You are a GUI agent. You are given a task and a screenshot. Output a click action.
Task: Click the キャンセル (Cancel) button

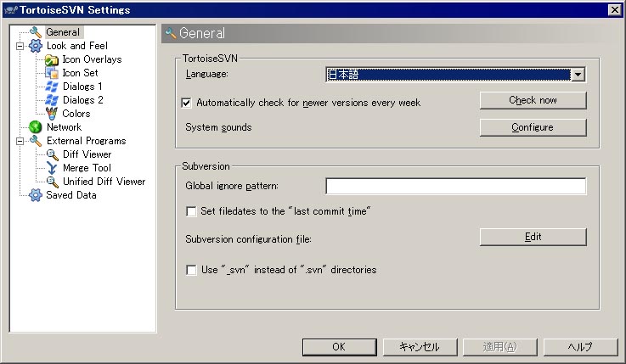[420, 347]
